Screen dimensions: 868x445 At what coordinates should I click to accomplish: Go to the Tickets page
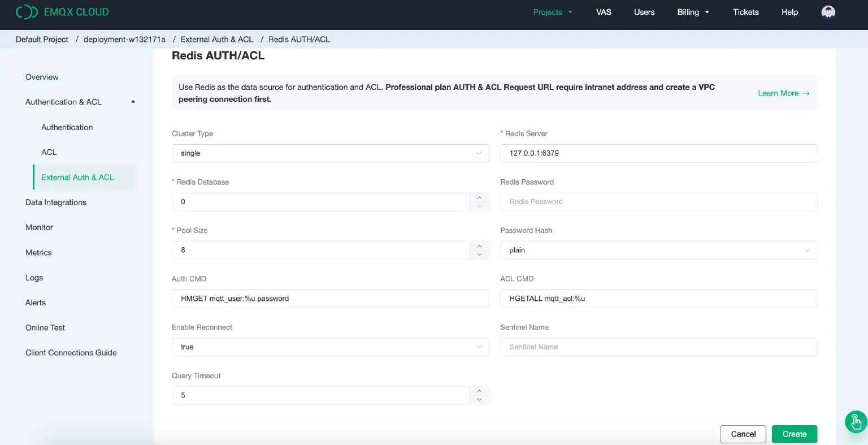click(x=745, y=12)
